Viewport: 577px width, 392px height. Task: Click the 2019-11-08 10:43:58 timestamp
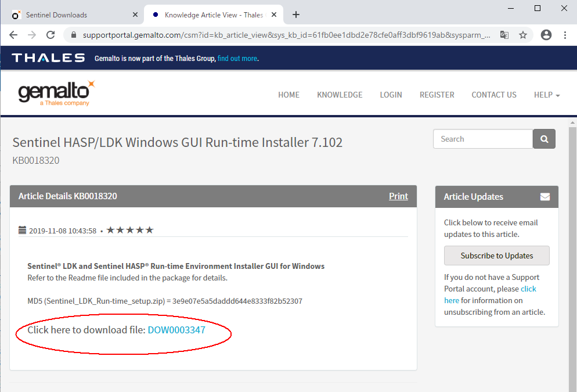click(x=63, y=231)
